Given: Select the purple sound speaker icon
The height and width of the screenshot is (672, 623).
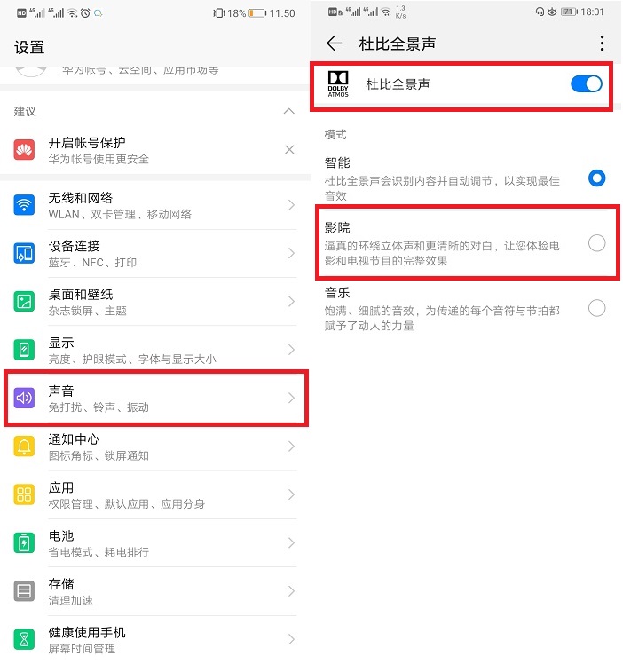Looking at the screenshot, I should [x=25, y=399].
